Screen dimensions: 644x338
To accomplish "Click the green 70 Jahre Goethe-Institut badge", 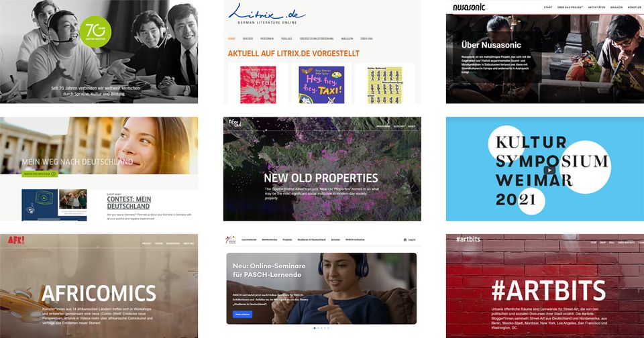I will 95,32.
